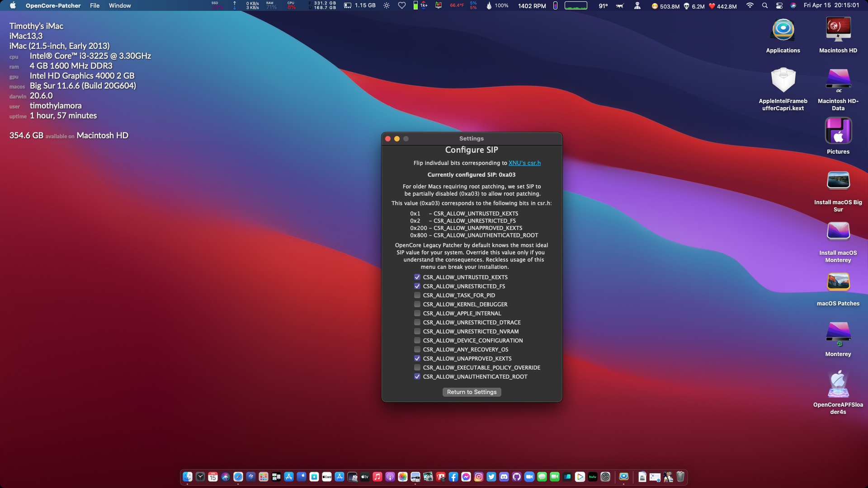868x488 pixels.
Task: Toggle the CSR_ALLOW_UNTRUSTED_KEXTS checkbox
Action: click(417, 277)
